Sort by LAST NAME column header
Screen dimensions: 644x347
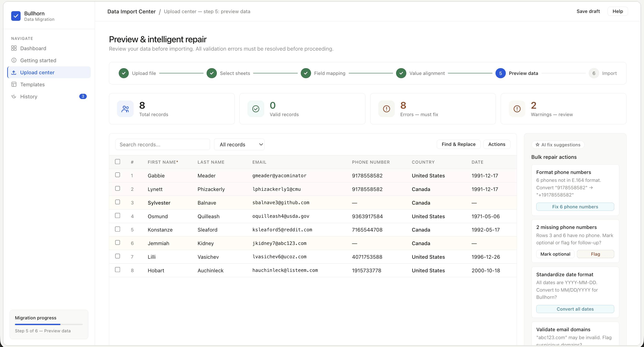[211, 162]
